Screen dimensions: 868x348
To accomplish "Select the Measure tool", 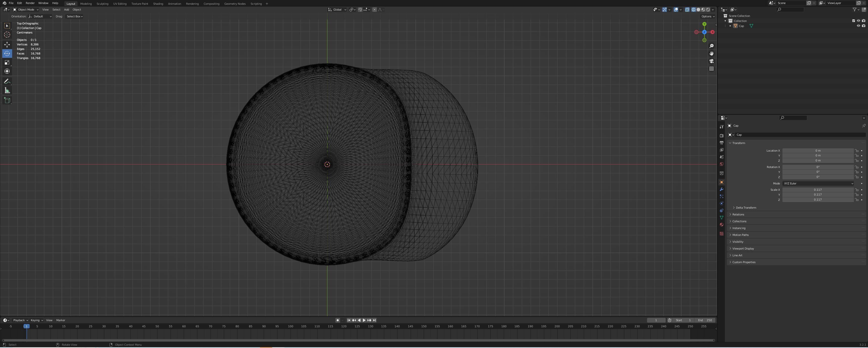I will pos(7,90).
